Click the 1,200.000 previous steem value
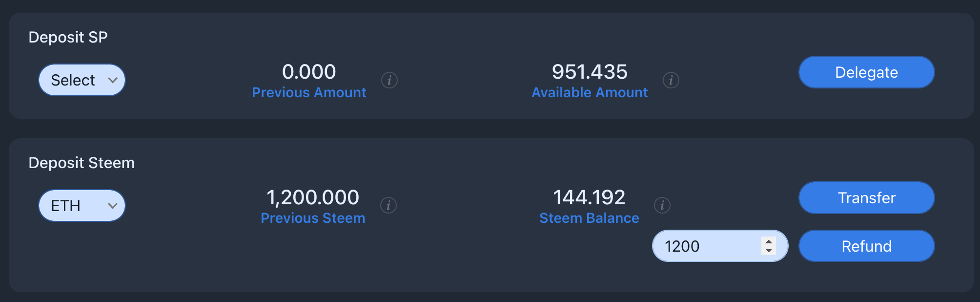The width and height of the screenshot is (980, 302). click(x=313, y=197)
